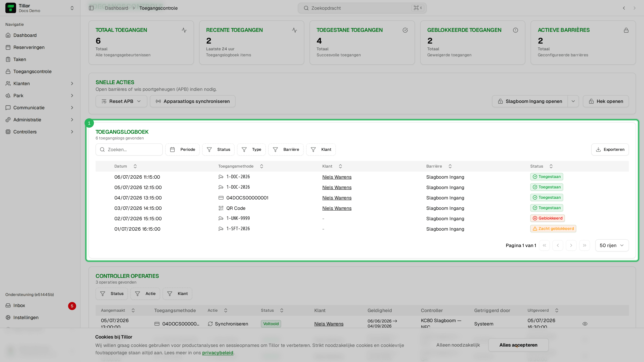Click Apparaatlogs synchroniseren button
The height and width of the screenshot is (362, 644).
193,101
